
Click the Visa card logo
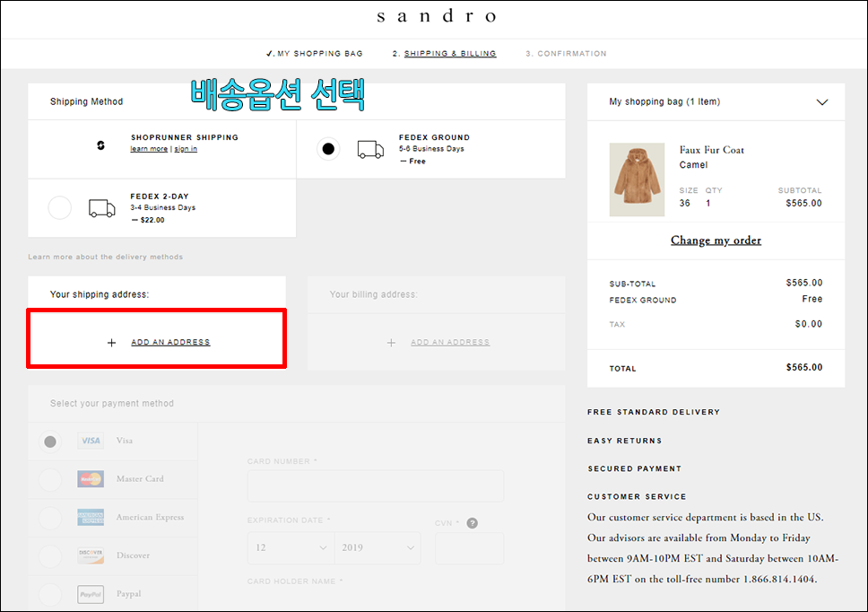[x=91, y=442]
